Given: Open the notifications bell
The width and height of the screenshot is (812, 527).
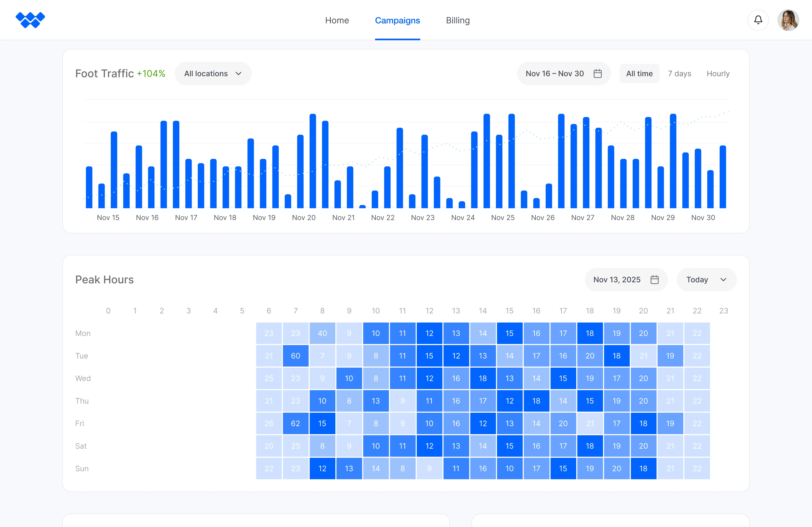Looking at the screenshot, I should click(x=758, y=20).
